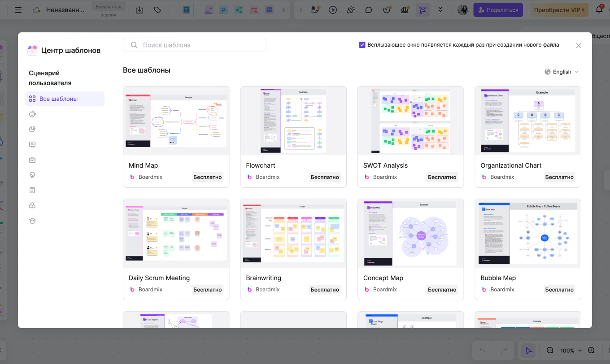Start presentation with the play icon
The width and height of the screenshot is (610, 364).
(x=333, y=10)
